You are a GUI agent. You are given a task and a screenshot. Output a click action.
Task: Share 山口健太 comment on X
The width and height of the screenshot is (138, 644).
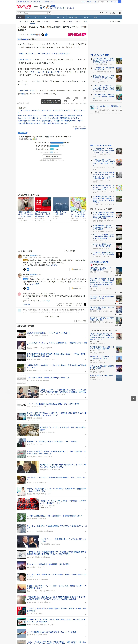coord(24,288)
